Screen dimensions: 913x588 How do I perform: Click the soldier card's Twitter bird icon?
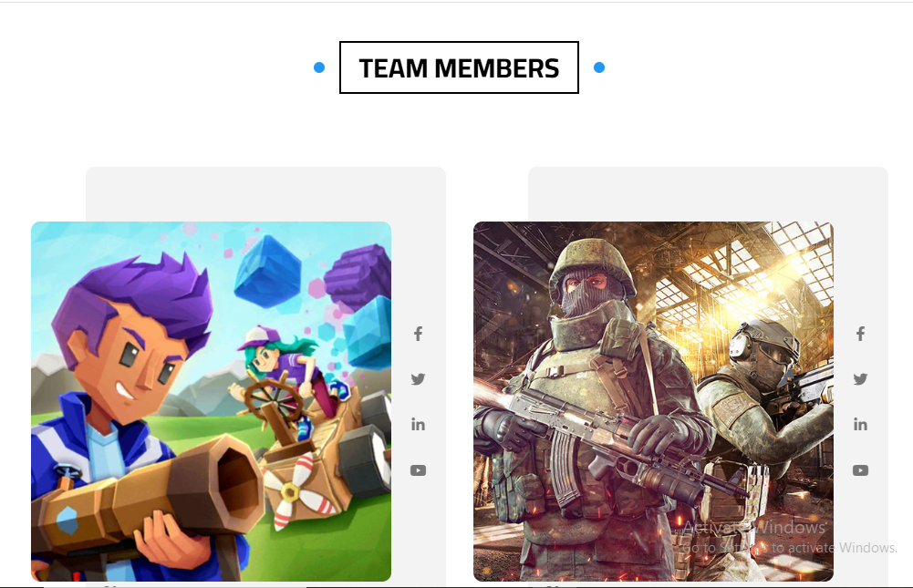tap(861, 379)
